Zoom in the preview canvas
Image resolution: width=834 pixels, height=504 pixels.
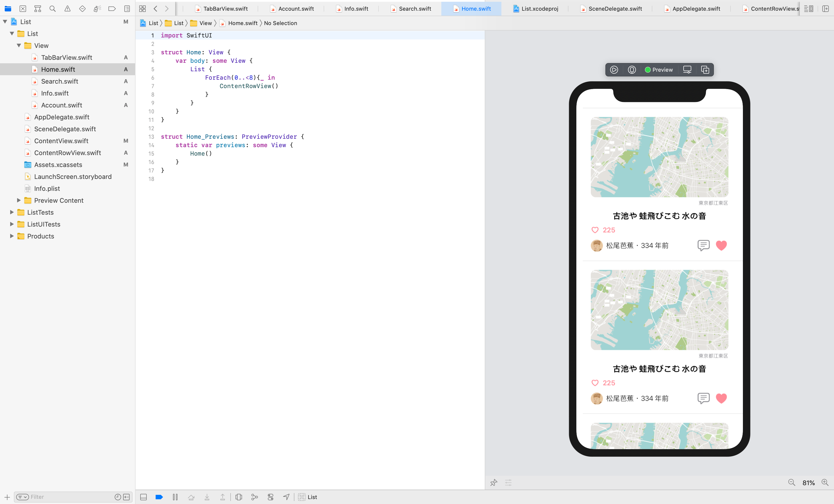pos(825,482)
